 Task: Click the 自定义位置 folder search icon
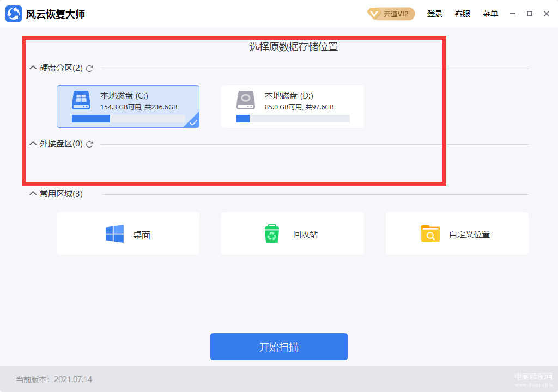[x=430, y=234]
